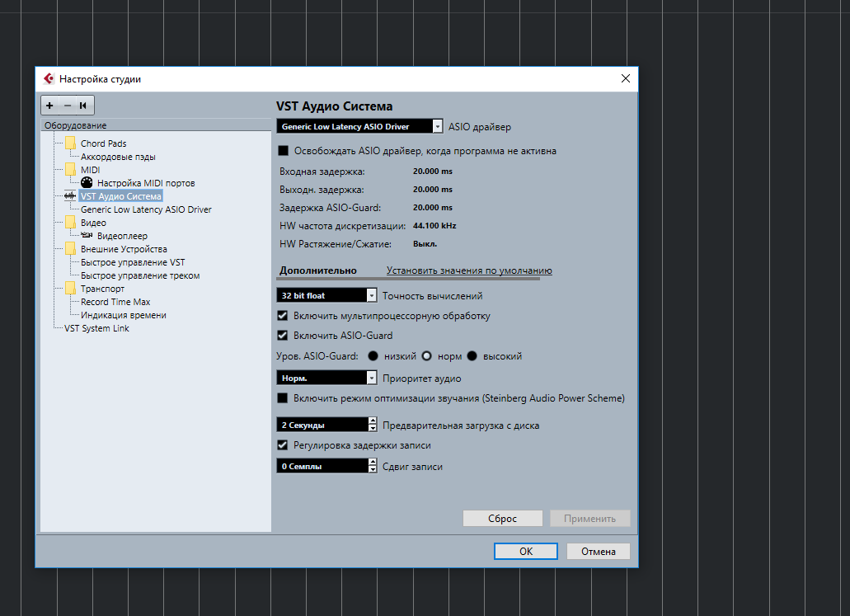Click the input latency value 20.000 ms
This screenshot has height=616, width=850.
tap(433, 171)
